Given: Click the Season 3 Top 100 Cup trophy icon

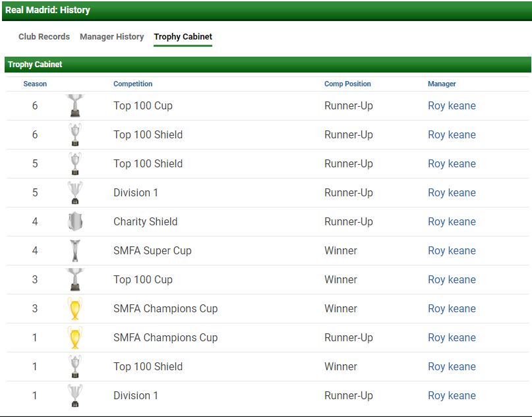Looking at the screenshot, I should pyautogui.click(x=75, y=279).
